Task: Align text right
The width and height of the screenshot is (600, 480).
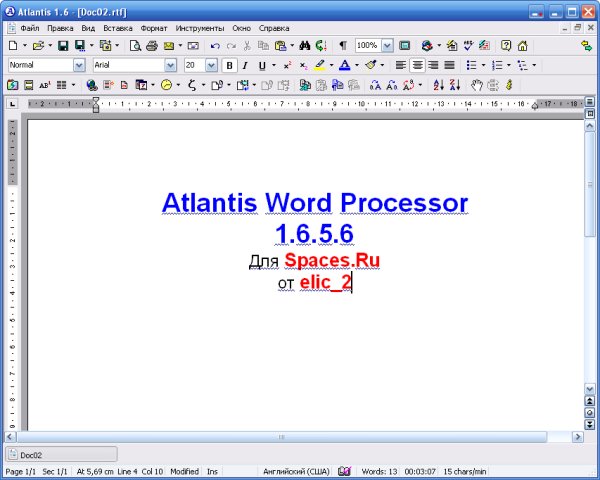Action: [433, 65]
